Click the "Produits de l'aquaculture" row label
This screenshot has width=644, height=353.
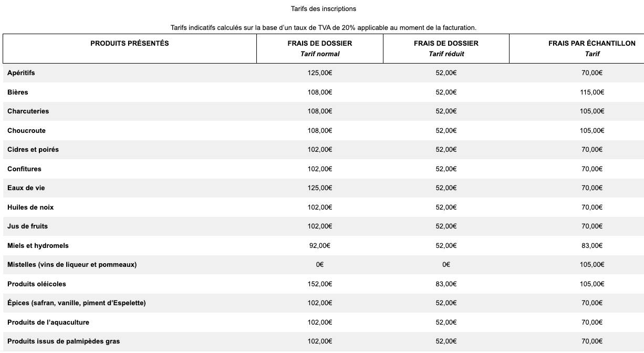48,323
